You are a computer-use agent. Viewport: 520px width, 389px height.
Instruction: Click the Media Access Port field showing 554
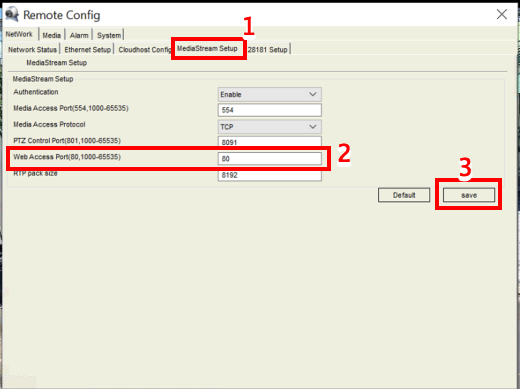point(270,110)
